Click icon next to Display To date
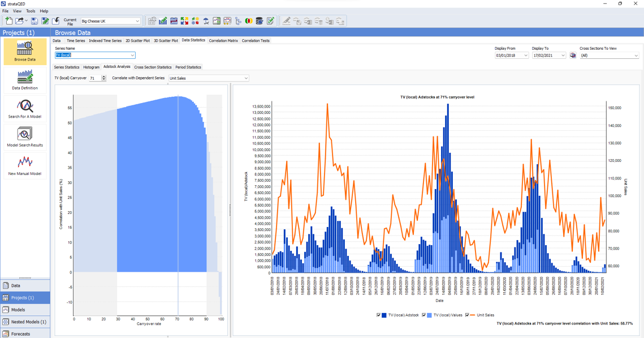This screenshot has width=644, height=338. tap(573, 55)
